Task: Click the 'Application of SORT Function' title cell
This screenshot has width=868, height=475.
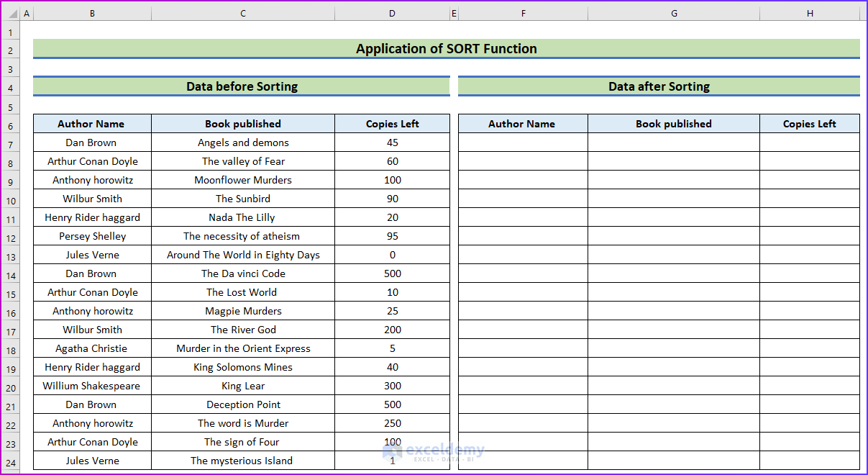Action: pyautogui.click(x=447, y=49)
